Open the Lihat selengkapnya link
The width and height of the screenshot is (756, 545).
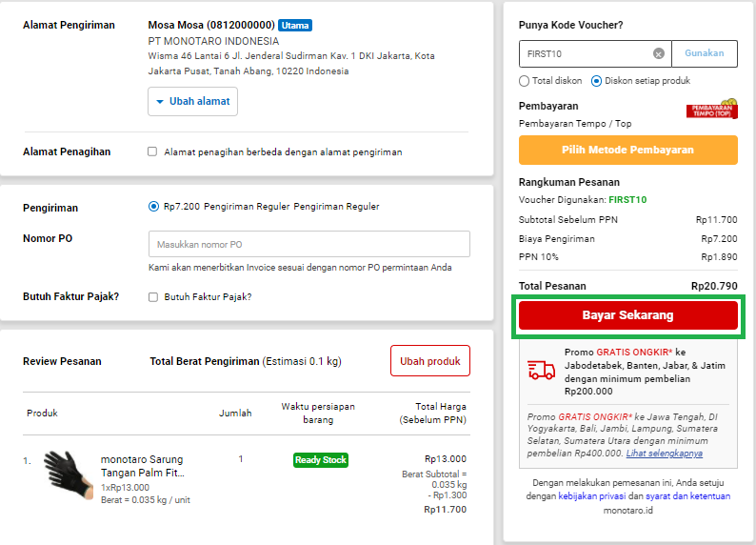(x=665, y=454)
